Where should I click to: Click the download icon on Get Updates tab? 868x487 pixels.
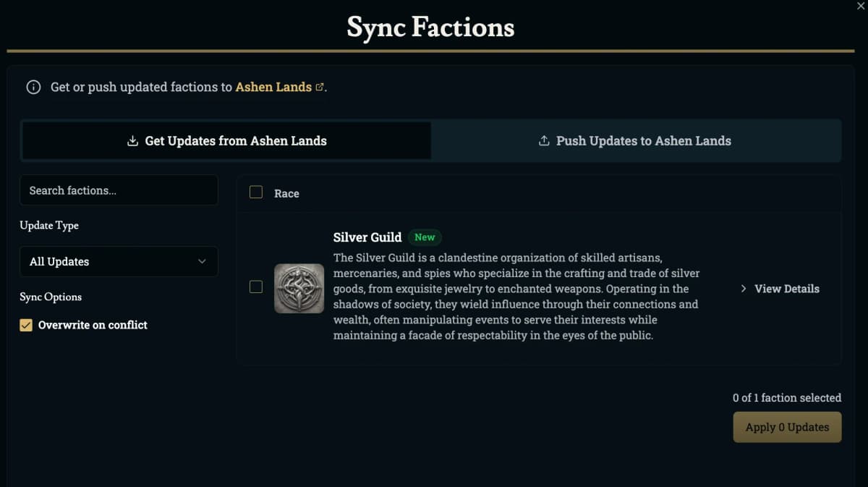(x=132, y=141)
